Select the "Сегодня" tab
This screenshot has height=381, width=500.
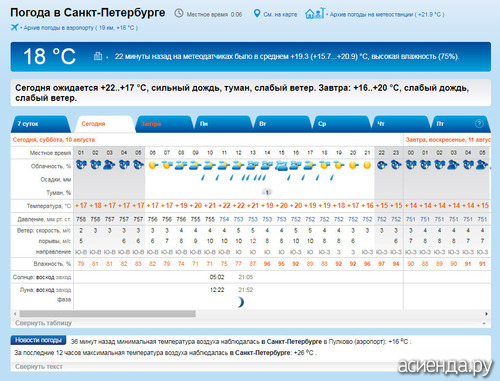point(104,124)
